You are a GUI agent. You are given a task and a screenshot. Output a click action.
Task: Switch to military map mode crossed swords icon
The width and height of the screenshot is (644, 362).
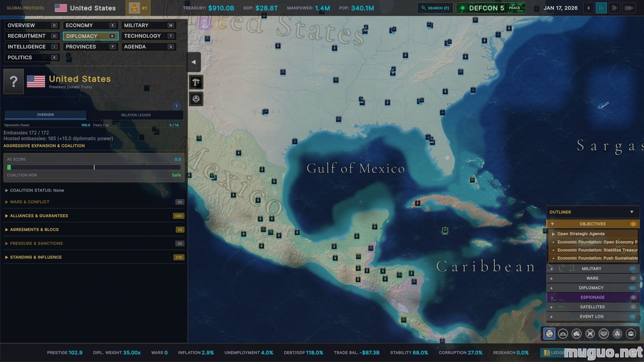pyautogui.click(x=590, y=334)
